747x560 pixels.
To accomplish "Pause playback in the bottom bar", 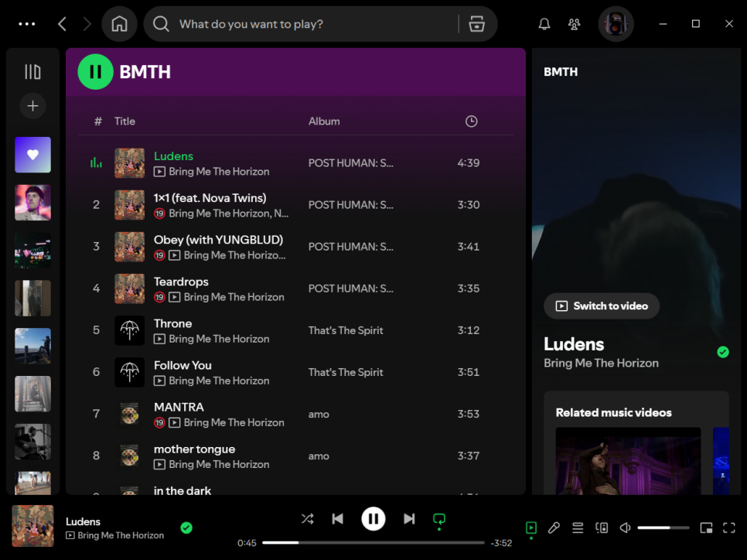I will (x=373, y=518).
